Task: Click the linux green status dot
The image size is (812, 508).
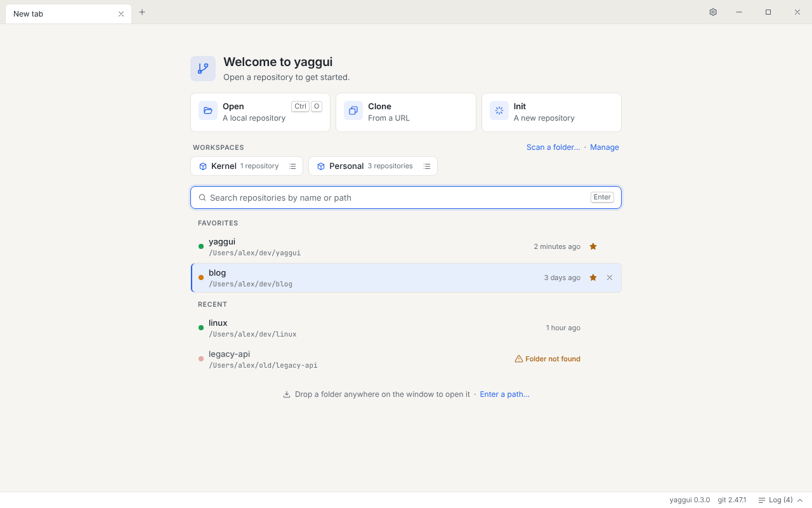Action: [x=201, y=328]
